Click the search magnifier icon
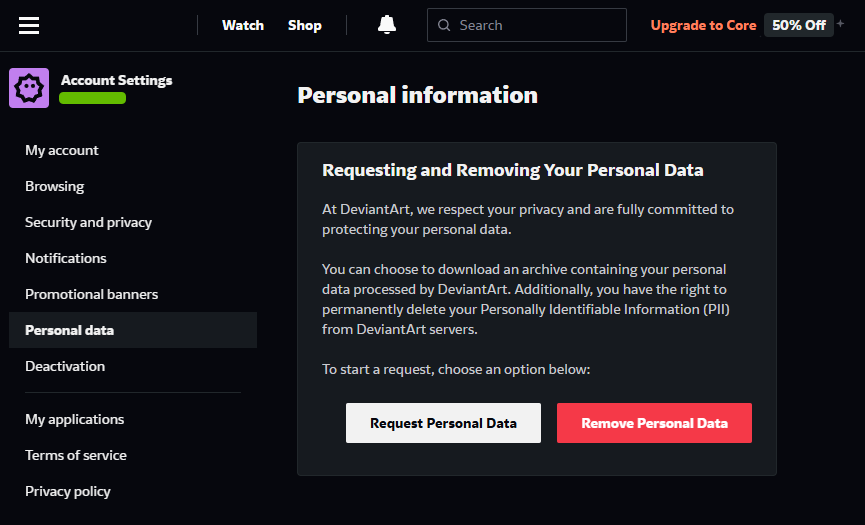This screenshot has width=865, height=525. (x=444, y=25)
